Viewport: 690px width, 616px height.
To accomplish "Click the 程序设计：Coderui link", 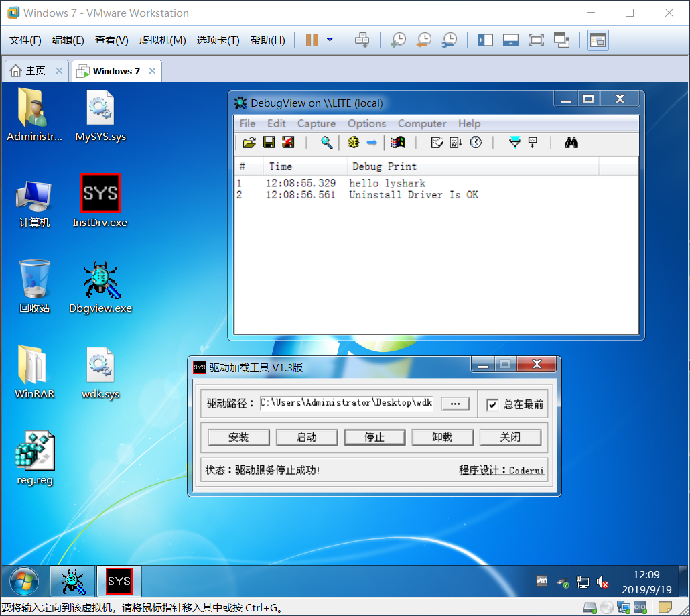I will point(502,470).
